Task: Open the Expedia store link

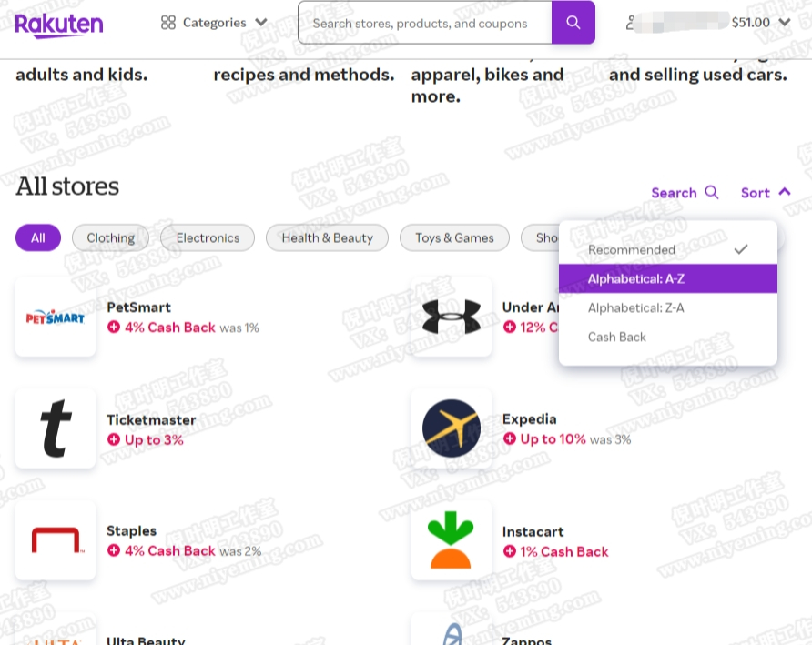Action: pos(529,419)
